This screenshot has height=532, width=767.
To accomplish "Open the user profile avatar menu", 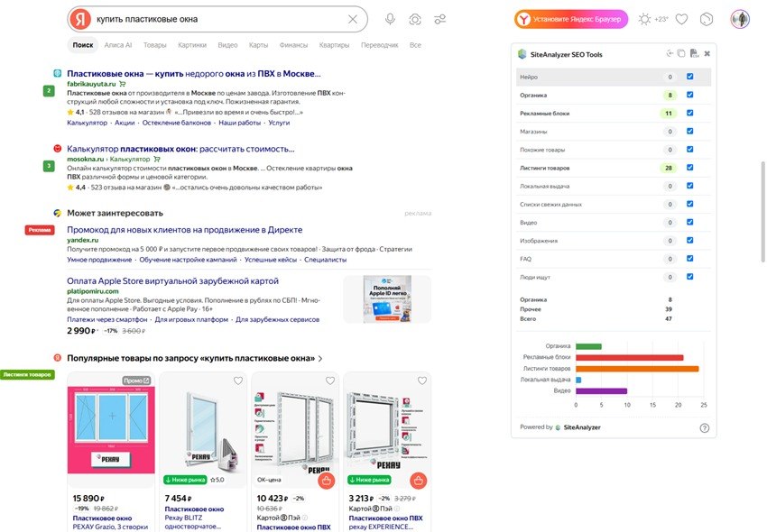I will click(x=740, y=19).
